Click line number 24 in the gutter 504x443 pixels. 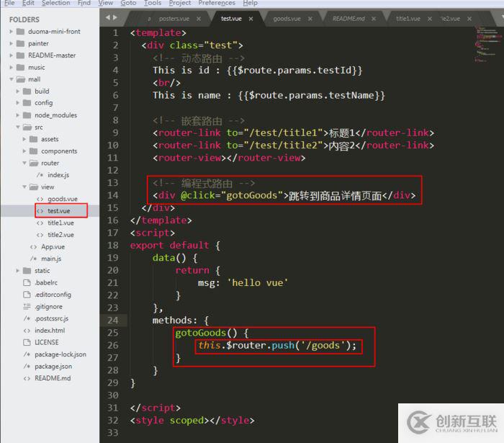point(113,321)
